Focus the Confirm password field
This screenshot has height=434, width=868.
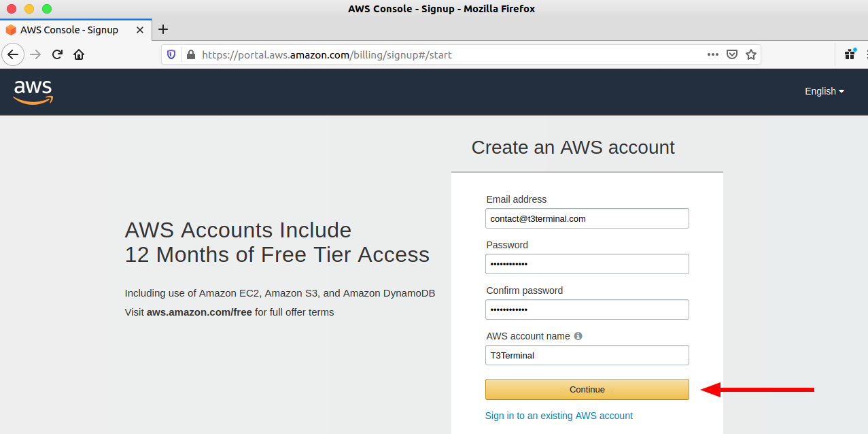coord(587,310)
